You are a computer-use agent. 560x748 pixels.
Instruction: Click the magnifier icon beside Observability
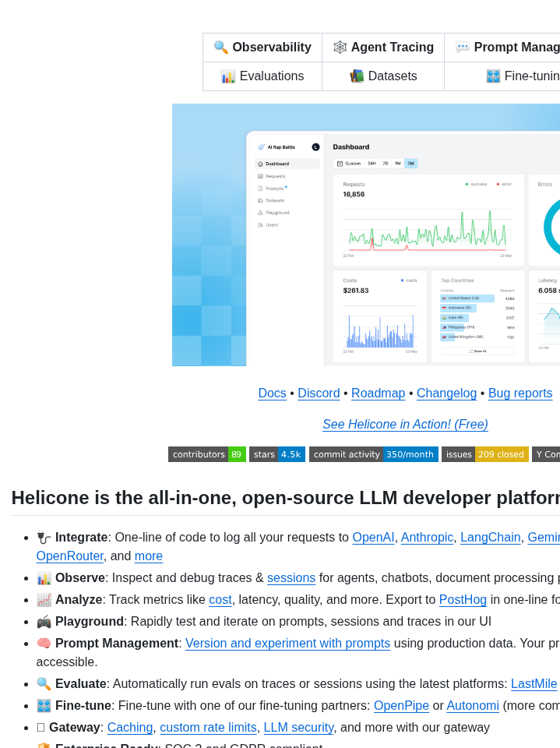(x=220, y=48)
